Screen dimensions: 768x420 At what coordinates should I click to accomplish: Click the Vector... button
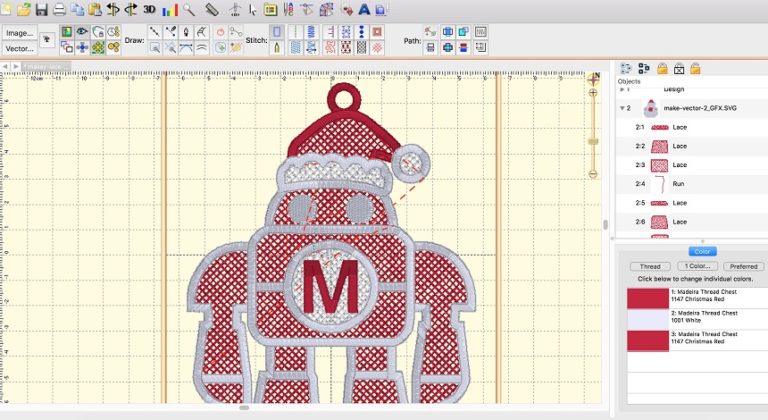point(19,48)
